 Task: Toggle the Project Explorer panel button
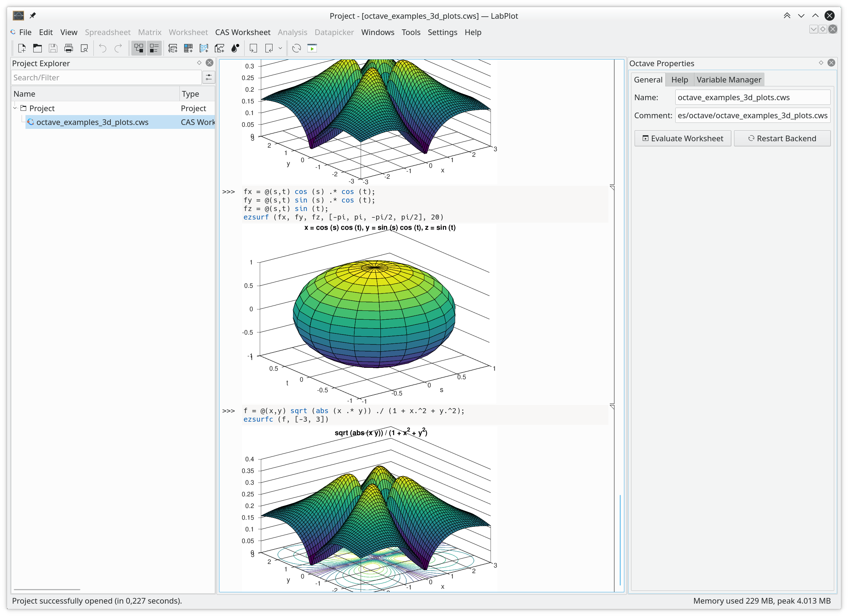click(x=139, y=48)
